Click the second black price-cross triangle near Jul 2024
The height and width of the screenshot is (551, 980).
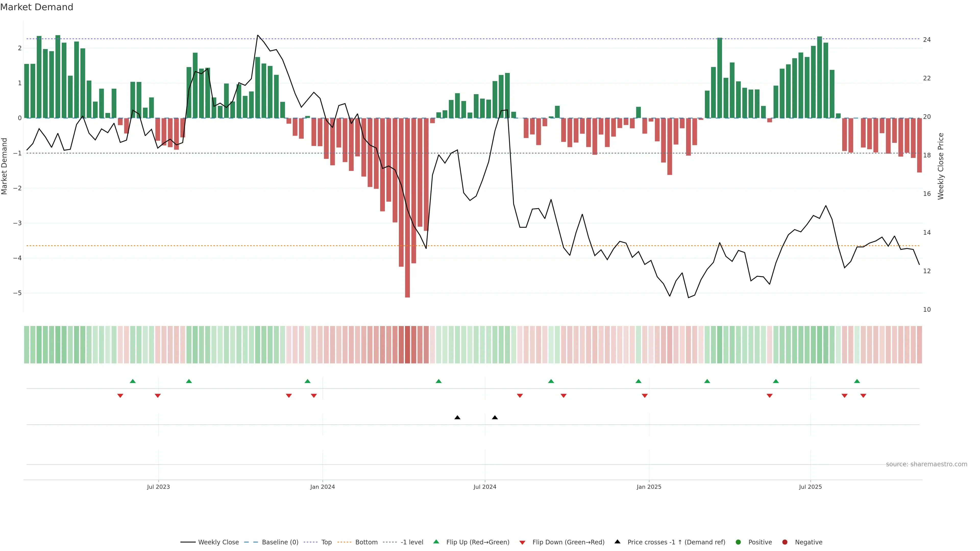click(x=495, y=418)
